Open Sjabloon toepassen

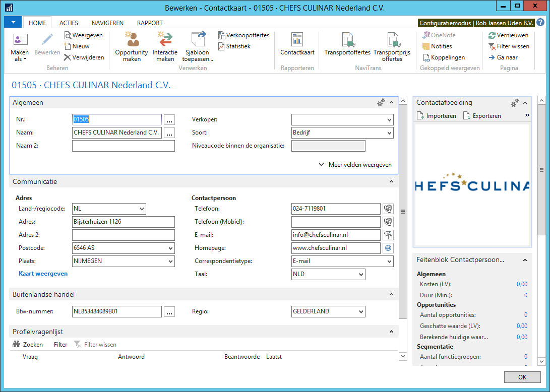(198, 47)
